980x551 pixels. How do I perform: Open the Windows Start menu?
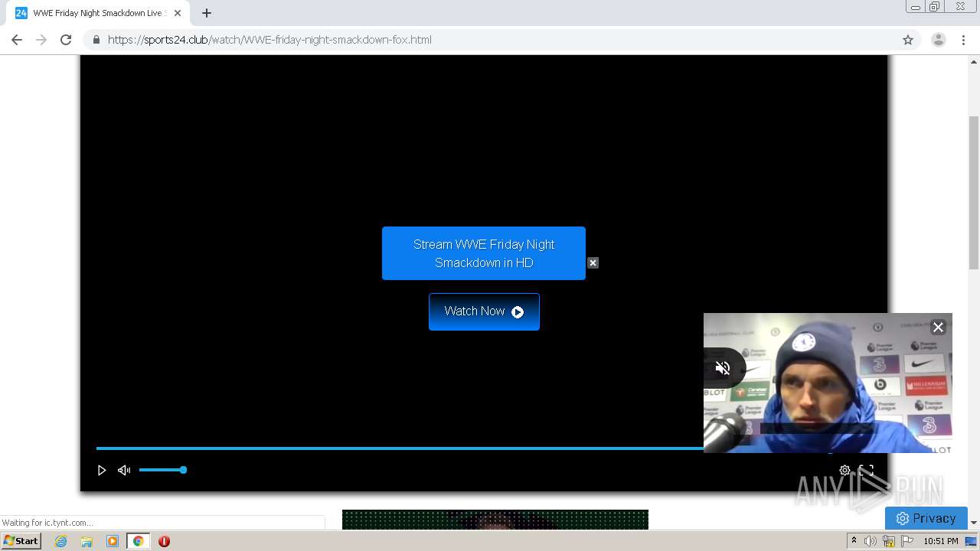(21, 541)
